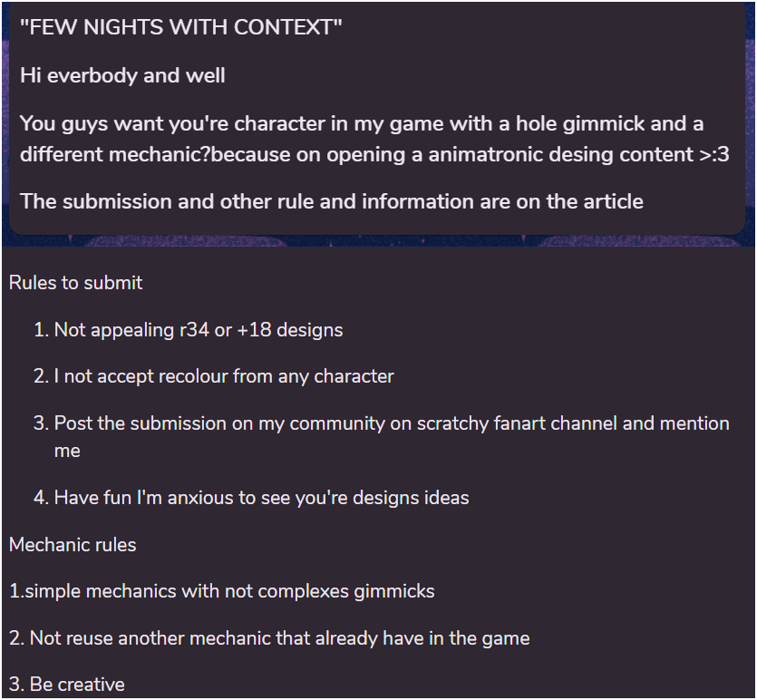
Task: Click rule 4 starting with "Have fun"
Action: 261,498
